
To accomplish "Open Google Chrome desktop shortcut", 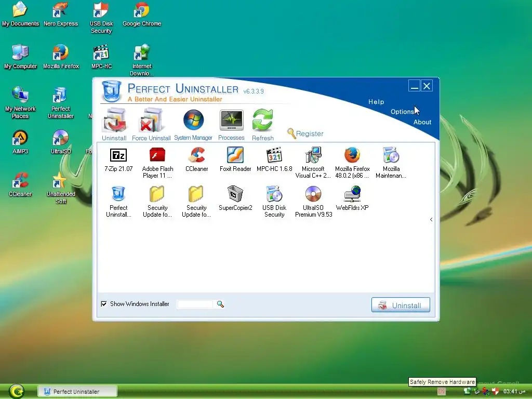I will [142, 14].
